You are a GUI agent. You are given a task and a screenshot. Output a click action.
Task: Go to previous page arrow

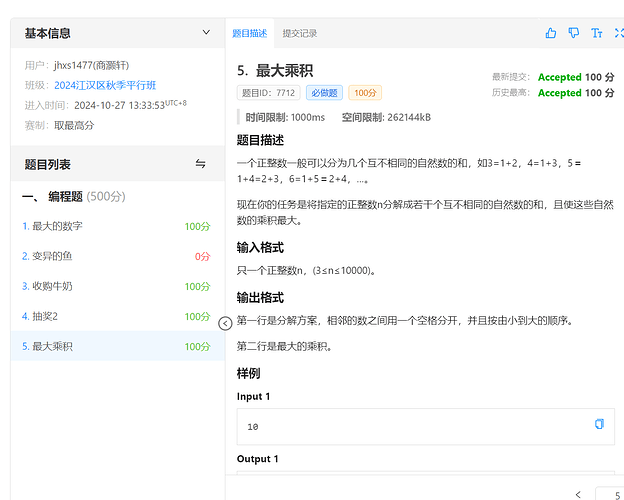pos(578,494)
